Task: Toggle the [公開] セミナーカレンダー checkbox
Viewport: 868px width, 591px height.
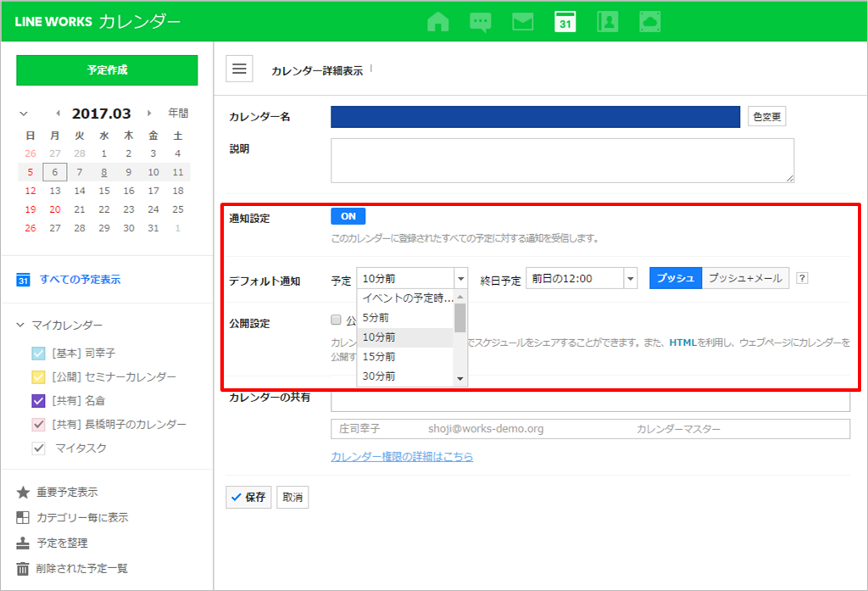Action: coord(38,377)
